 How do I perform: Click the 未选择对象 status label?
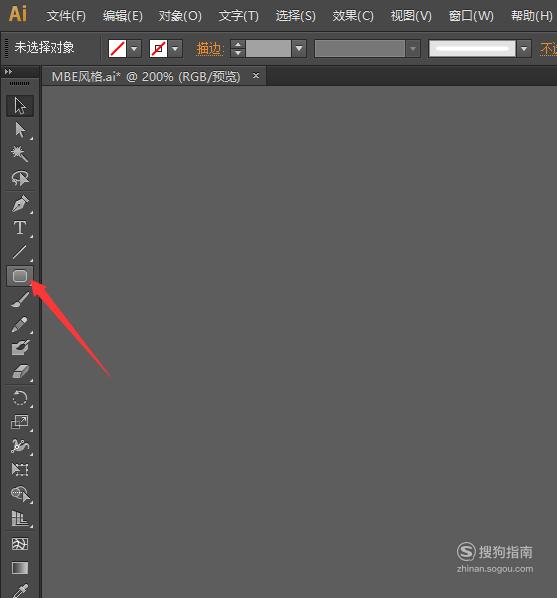pyautogui.click(x=44, y=48)
